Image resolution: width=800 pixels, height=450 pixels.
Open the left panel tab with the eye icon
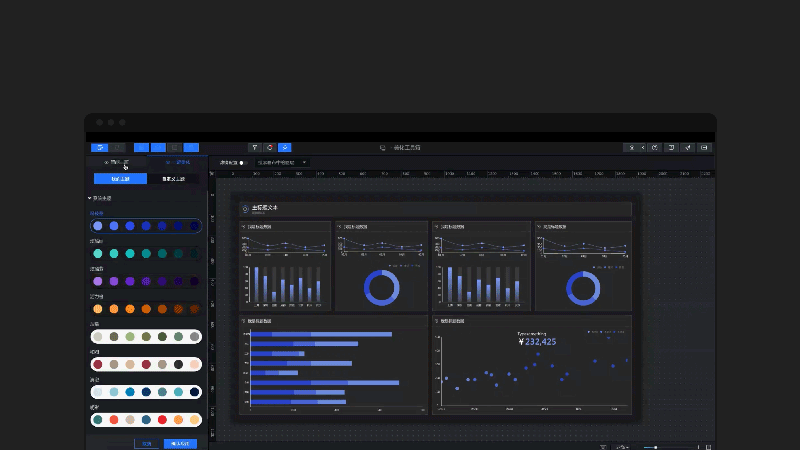(x=117, y=162)
